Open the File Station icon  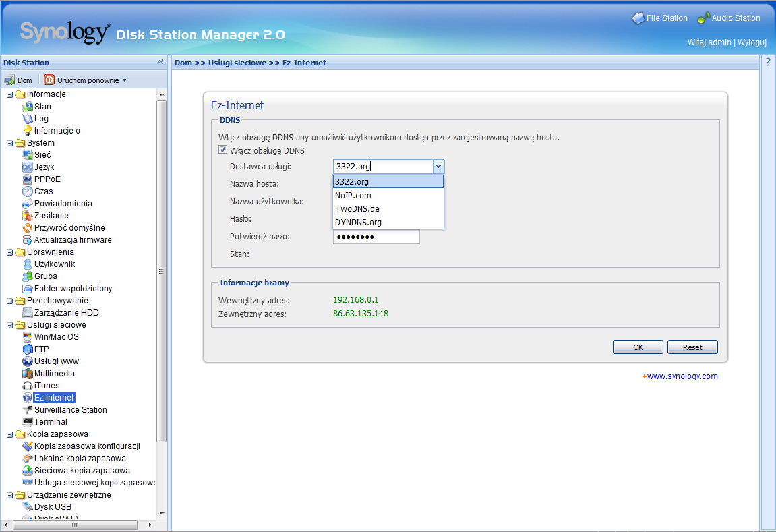638,18
